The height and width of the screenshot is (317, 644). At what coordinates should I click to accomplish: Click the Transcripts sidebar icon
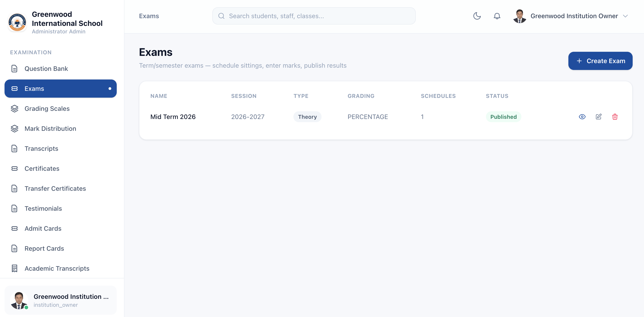click(15, 149)
